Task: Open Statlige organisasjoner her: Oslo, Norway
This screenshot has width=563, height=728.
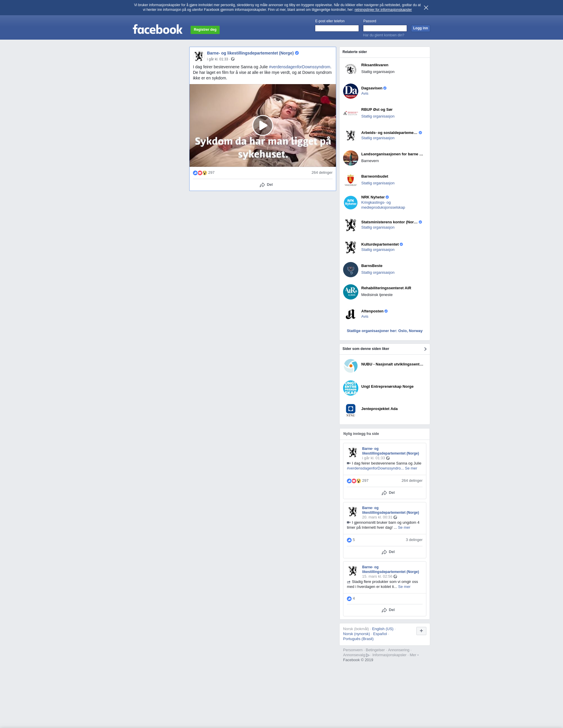Action: point(384,331)
